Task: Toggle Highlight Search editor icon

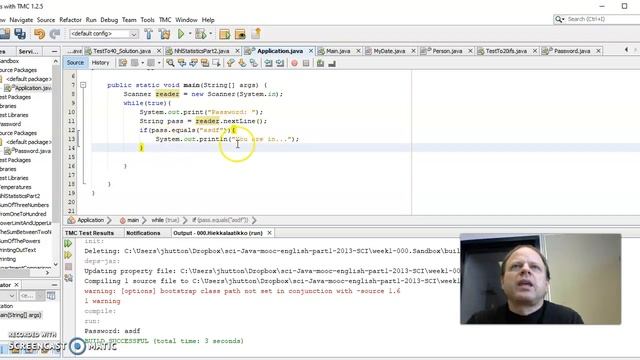Action: coord(204,63)
